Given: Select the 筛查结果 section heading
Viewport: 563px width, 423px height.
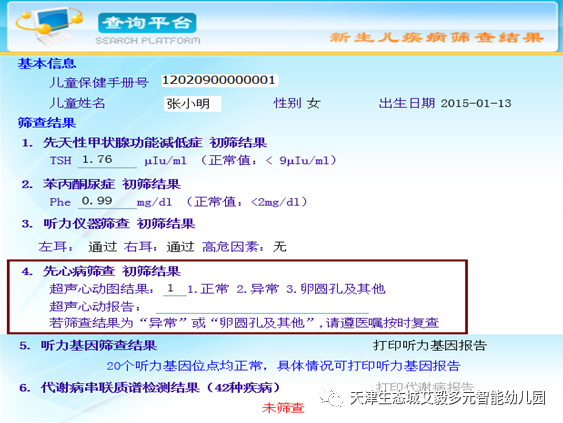Looking at the screenshot, I should tap(47, 123).
